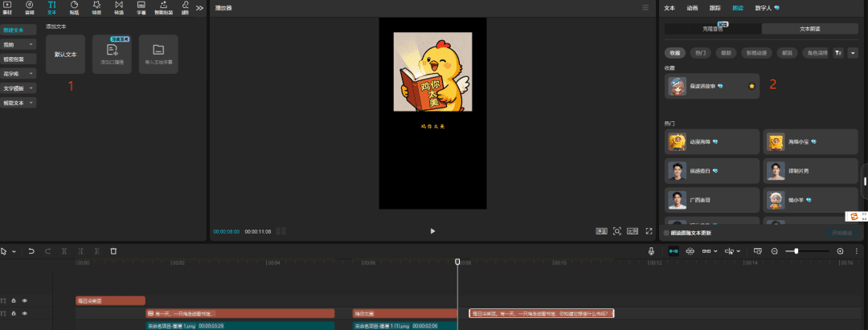Click the 默认文本 default text card

[x=65, y=54]
